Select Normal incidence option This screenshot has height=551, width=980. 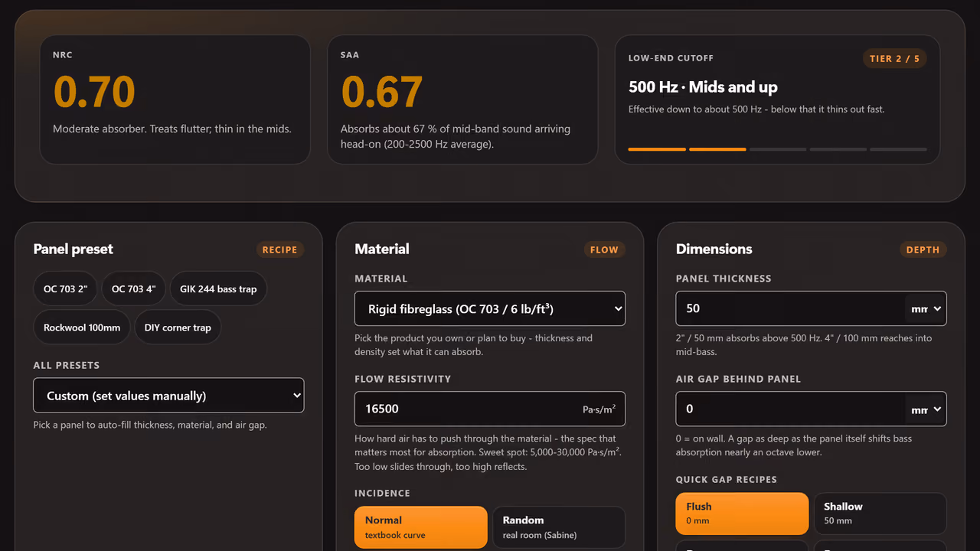(x=421, y=527)
